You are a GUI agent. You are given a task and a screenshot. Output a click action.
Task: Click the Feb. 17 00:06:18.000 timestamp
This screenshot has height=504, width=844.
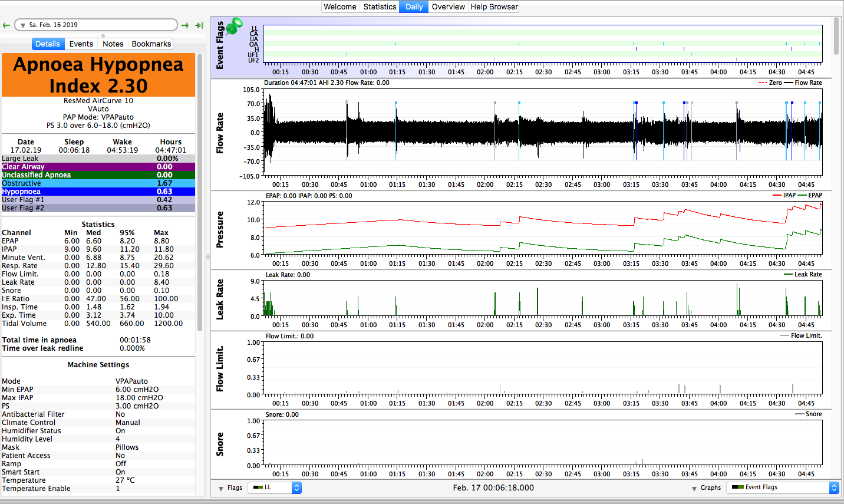coord(493,487)
